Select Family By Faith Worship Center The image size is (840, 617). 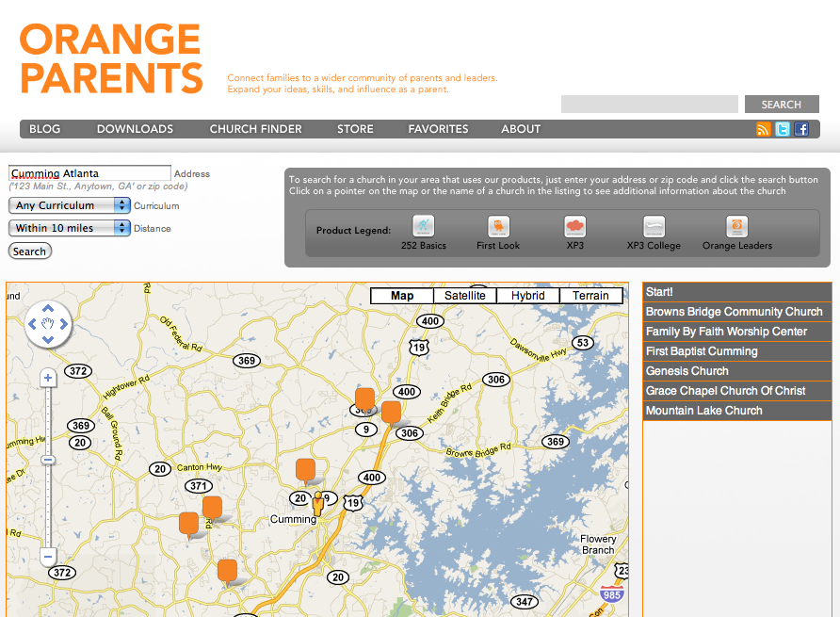[736, 332]
